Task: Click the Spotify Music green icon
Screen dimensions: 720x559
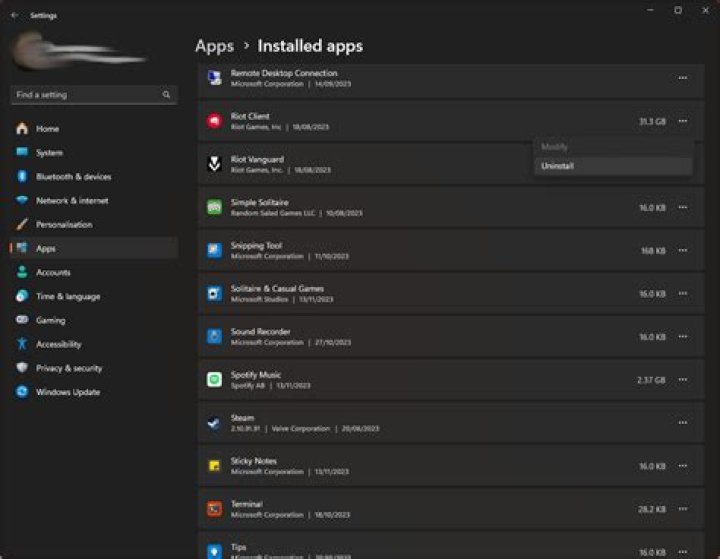Action: pos(214,379)
